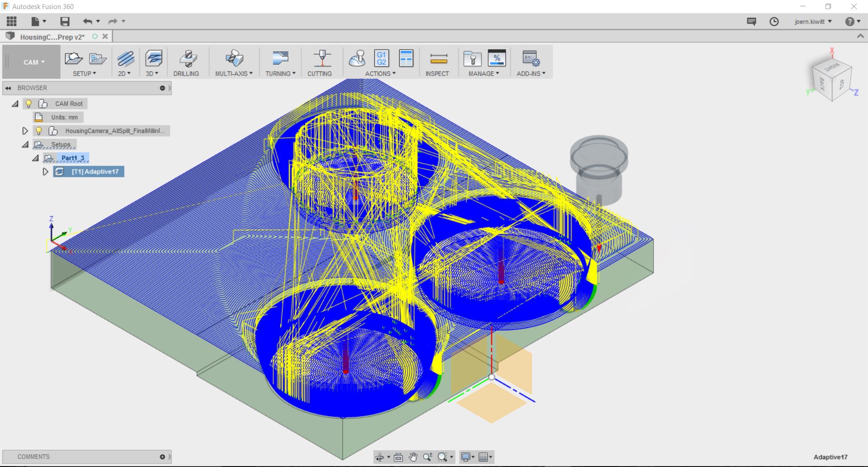Image resolution: width=868 pixels, height=467 pixels.
Task: Open the MANAGE menu
Action: click(484, 73)
